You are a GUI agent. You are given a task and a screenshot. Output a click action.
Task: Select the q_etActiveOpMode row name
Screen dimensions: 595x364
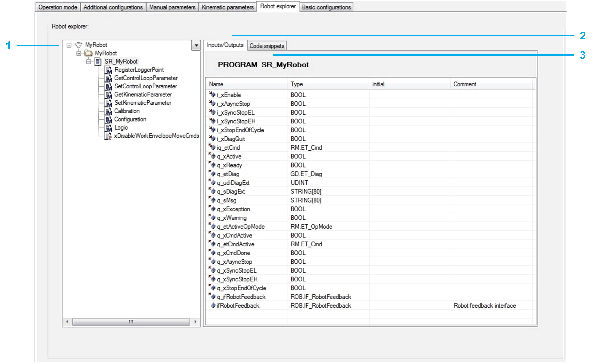tap(241, 227)
